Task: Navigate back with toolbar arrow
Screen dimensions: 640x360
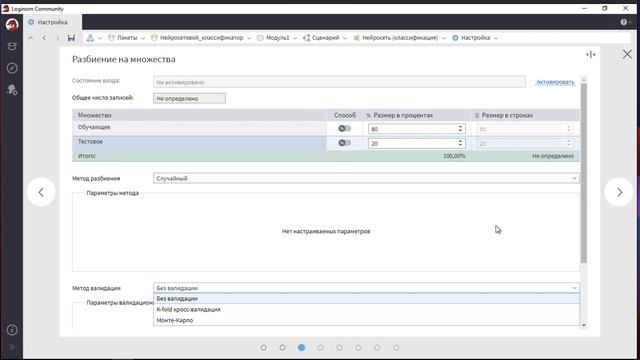Action: tap(44, 38)
